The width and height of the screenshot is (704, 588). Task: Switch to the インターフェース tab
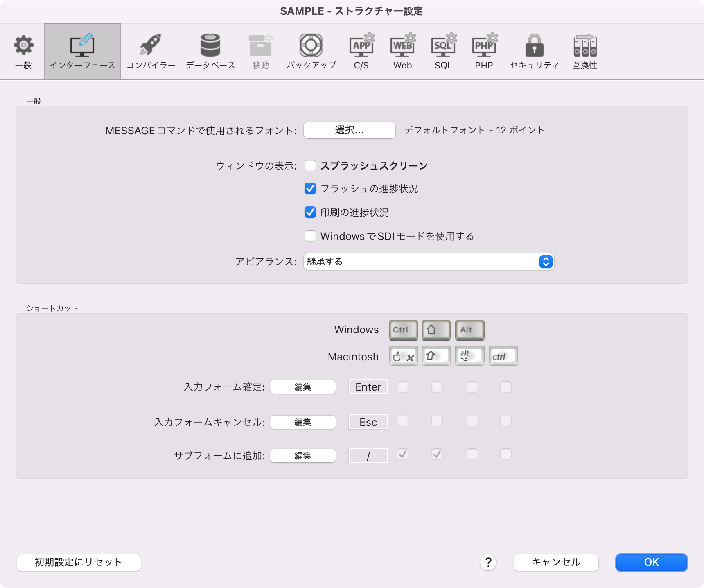pos(82,50)
